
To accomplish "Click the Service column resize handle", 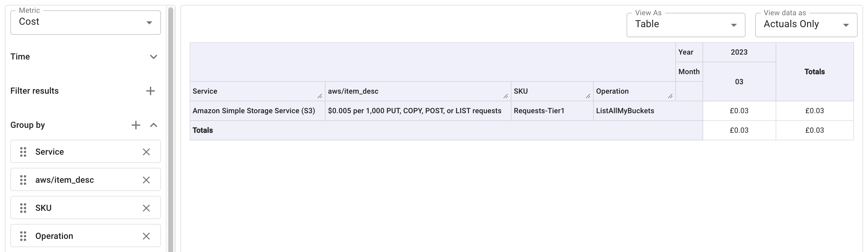I will pos(320,96).
